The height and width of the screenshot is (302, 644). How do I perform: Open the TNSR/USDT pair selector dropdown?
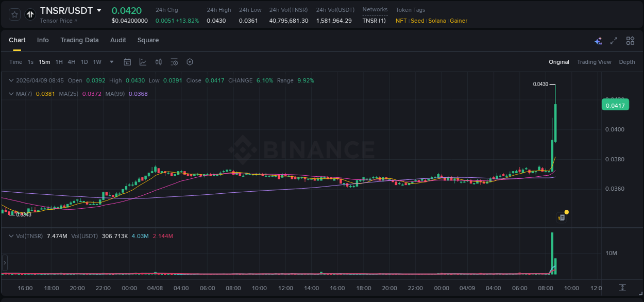(x=98, y=10)
